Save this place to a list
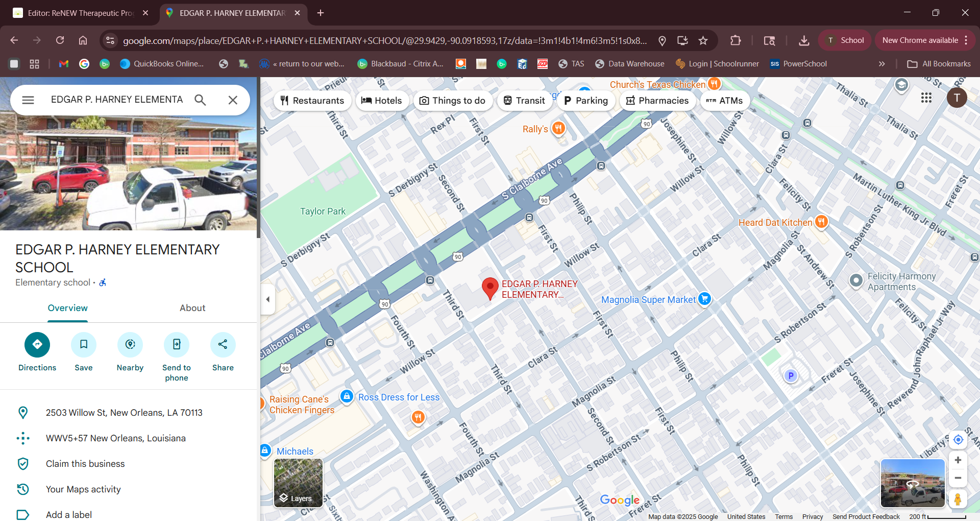 coord(84,352)
